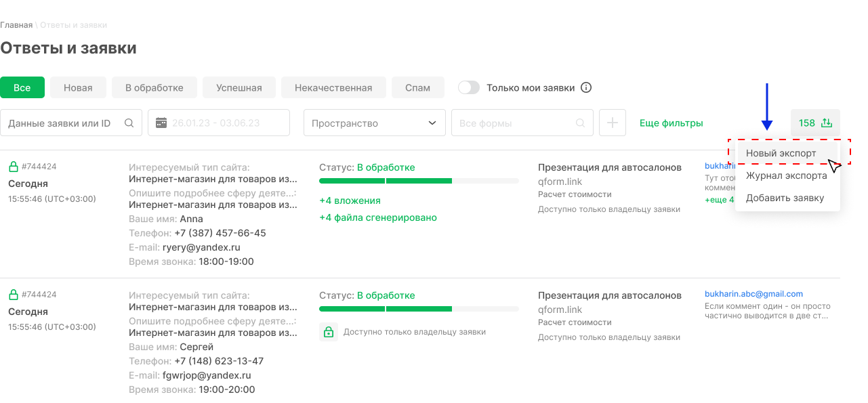Click the first request's status progress bar

419,181
